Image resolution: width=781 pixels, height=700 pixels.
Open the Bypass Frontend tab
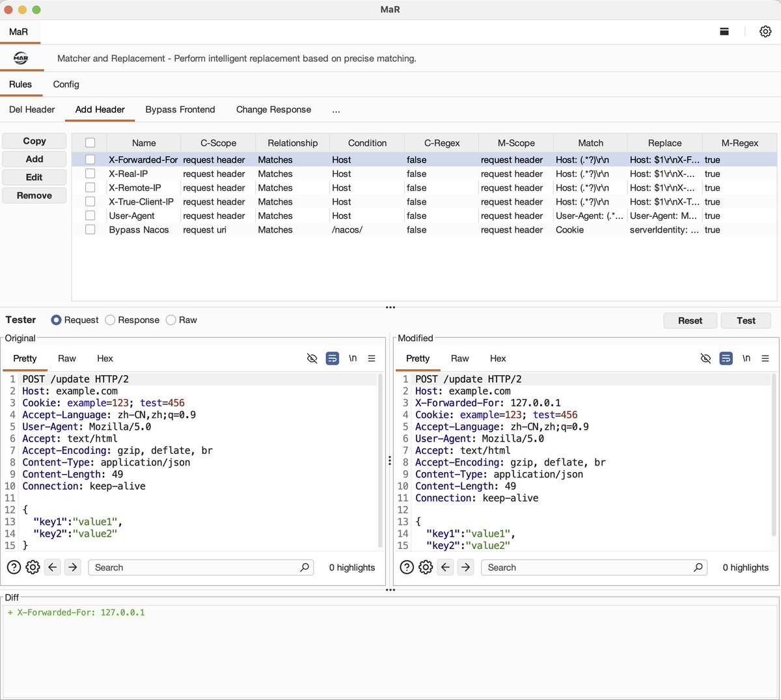180,109
